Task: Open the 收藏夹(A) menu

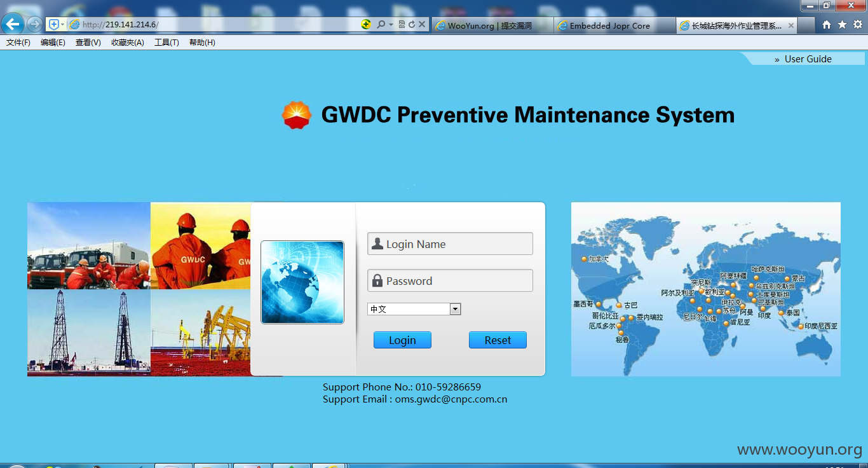Action: (x=127, y=43)
